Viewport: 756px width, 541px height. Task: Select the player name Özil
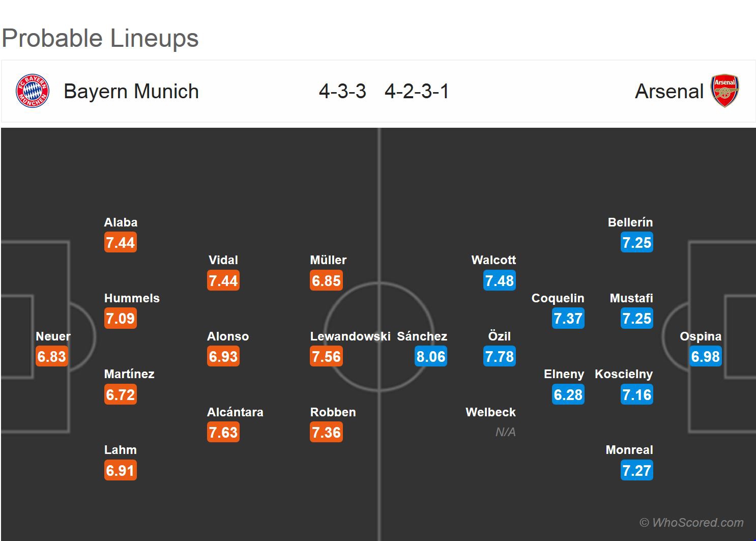point(499,336)
